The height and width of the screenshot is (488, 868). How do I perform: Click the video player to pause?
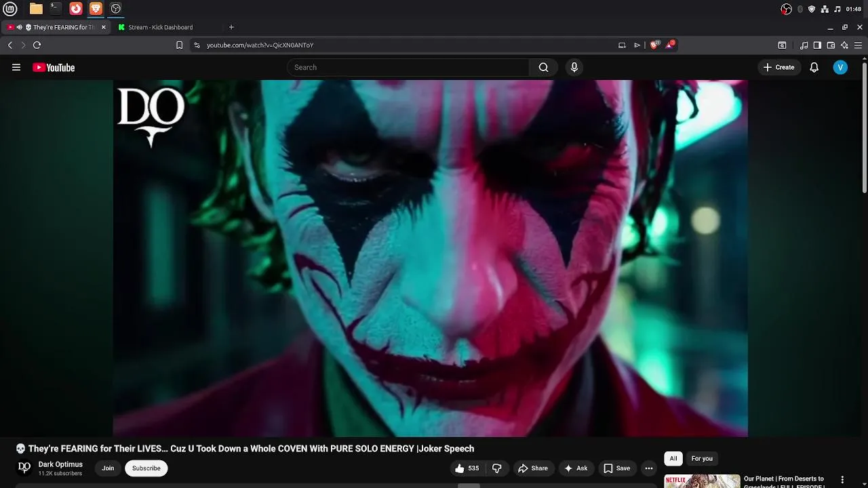click(431, 258)
